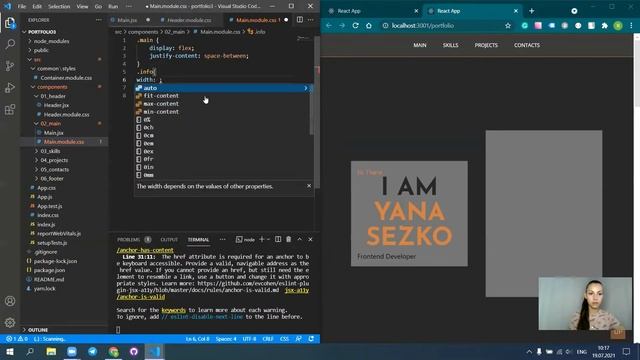The image size is (640, 360).
Task: Open the Extensions view
Action: point(10,109)
